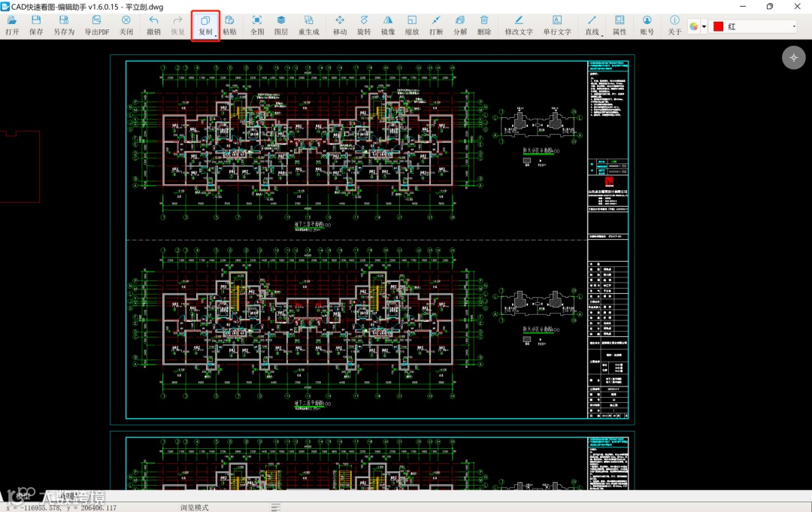This screenshot has width=812, height=512.
Task: Paste objects using 粘贴
Action: (x=229, y=26)
